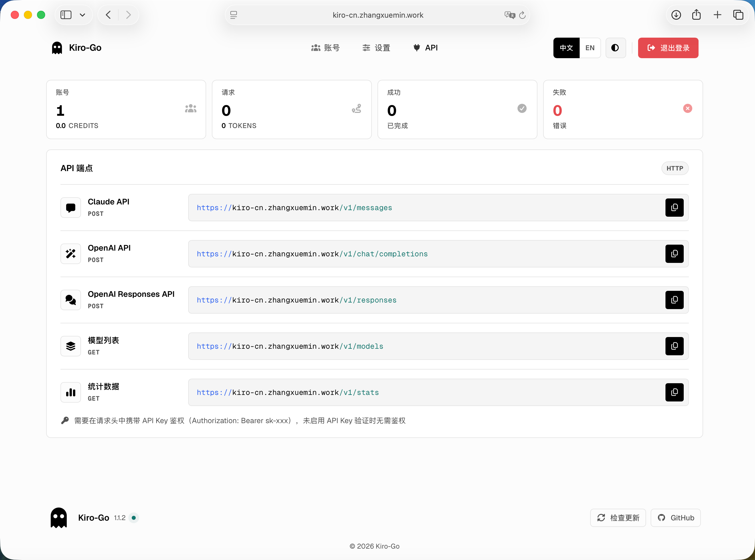Switch language to EN

pos(590,48)
